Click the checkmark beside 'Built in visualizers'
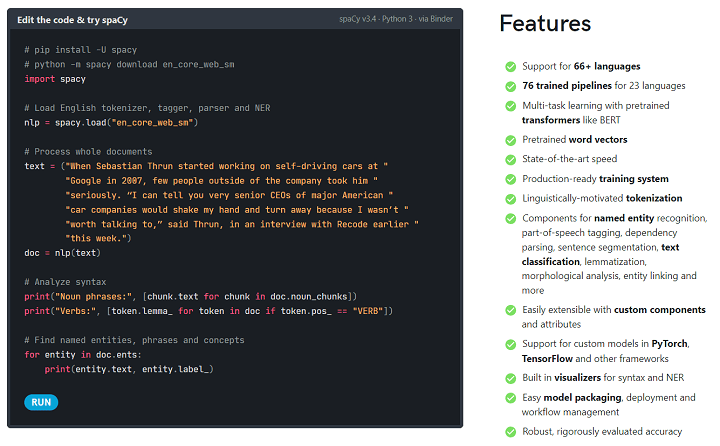The width and height of the screenshot is (720, 446). 511,378
